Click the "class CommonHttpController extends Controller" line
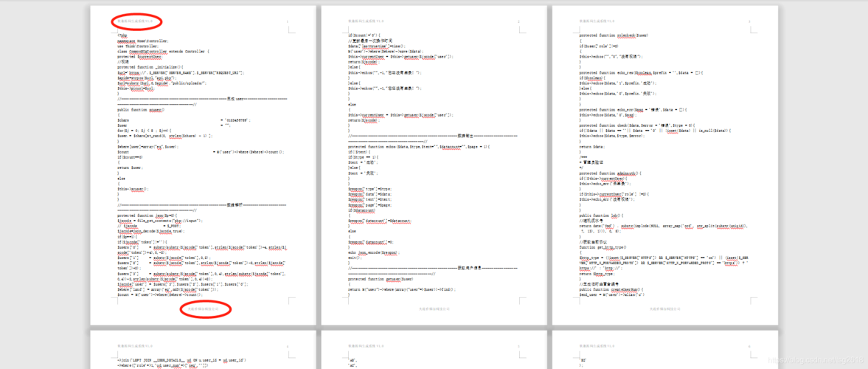This screenshot has width=868, height=369. 163,51
